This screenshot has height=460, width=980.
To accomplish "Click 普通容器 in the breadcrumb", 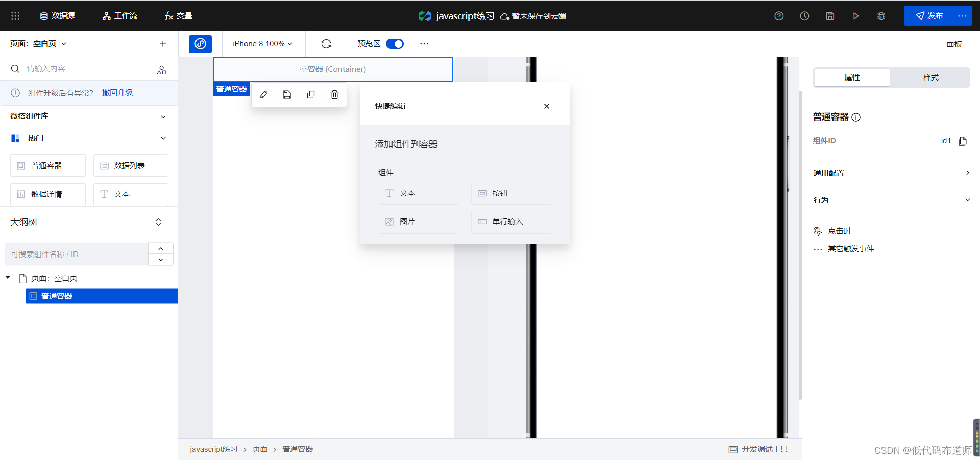I will point(298,449).
